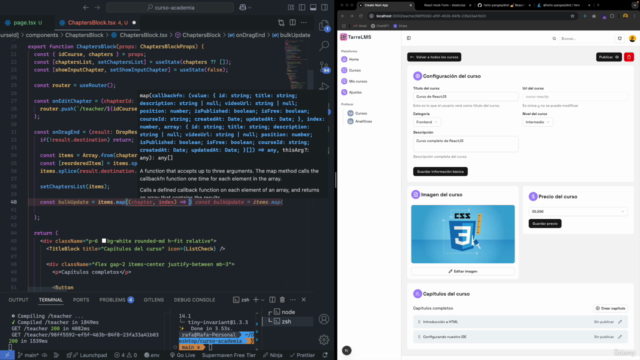
Task: Kill the terminal with the trash icon
Action: pyautogui.click(x=282, y=300)
